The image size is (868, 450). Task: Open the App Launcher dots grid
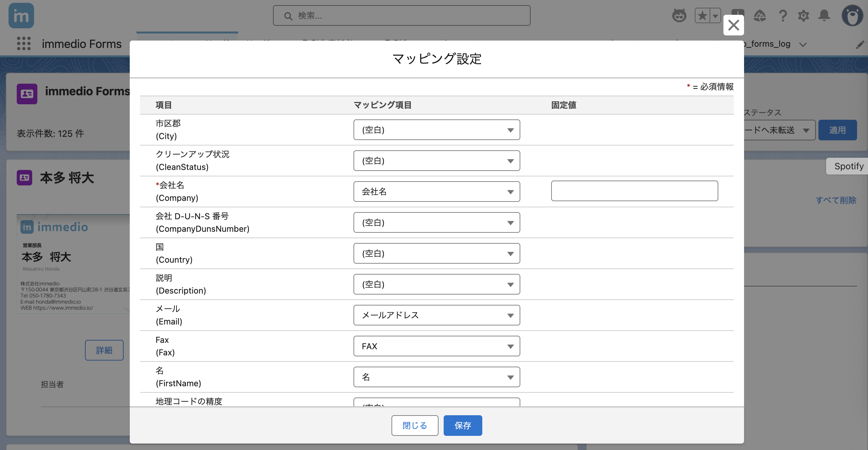tap(24, 44)
